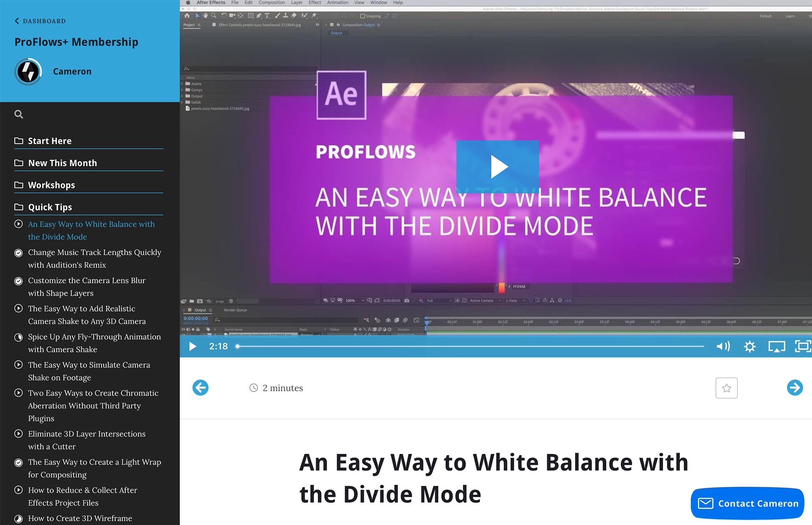Click the small play button in the control bar

point(193,346)
